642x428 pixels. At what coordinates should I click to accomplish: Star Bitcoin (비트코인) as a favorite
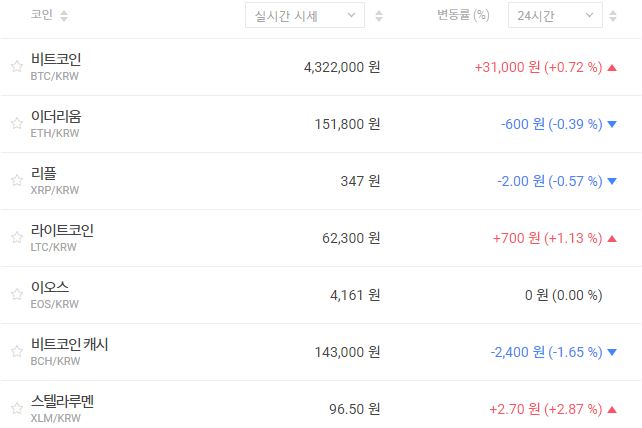(16, 67)
